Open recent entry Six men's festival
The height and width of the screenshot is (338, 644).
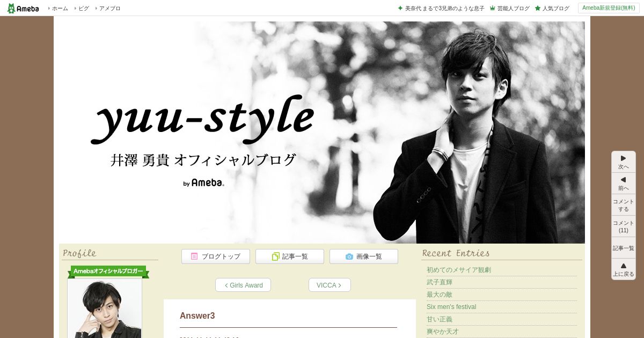coord(451,307)
